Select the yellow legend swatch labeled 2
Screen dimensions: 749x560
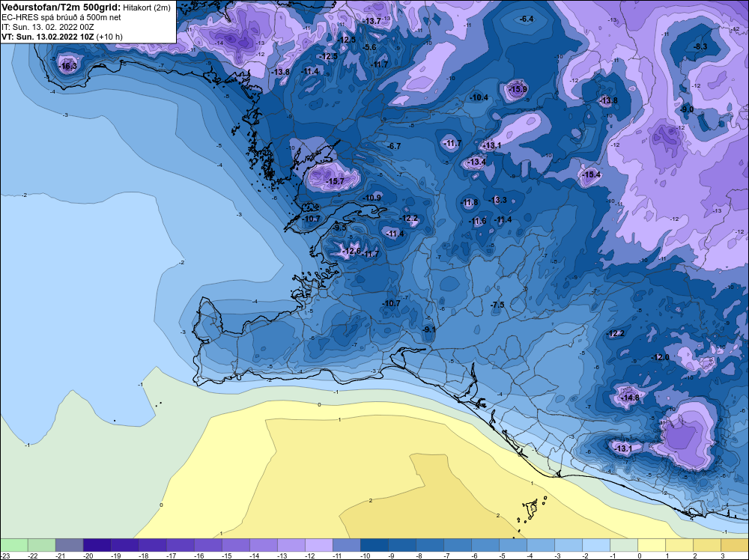click(x=706, y=545)
